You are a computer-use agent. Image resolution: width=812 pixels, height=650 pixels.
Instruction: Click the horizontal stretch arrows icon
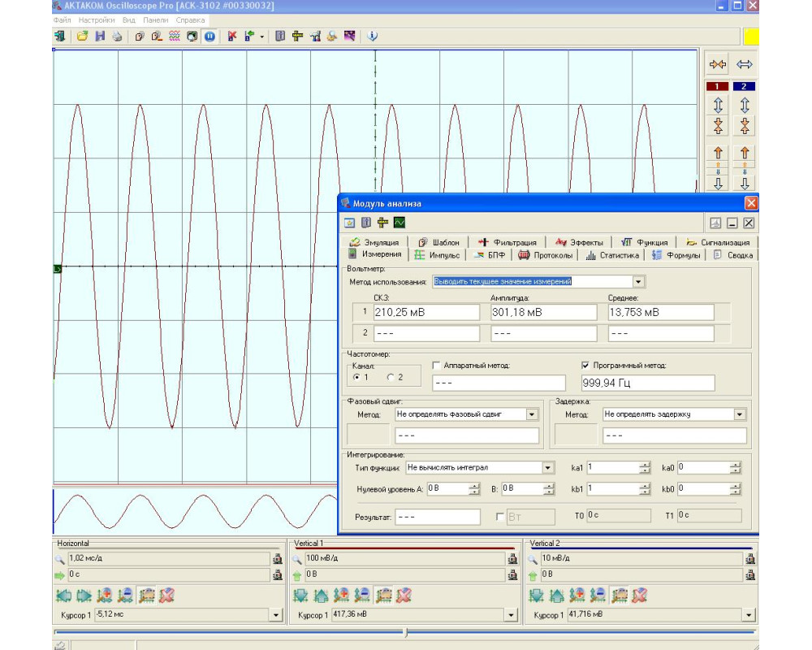pos(744,64)
